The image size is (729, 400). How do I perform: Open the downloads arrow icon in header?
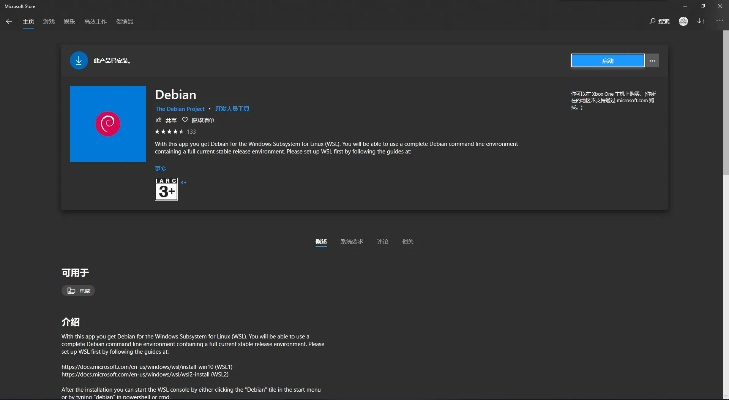(699, 20)
